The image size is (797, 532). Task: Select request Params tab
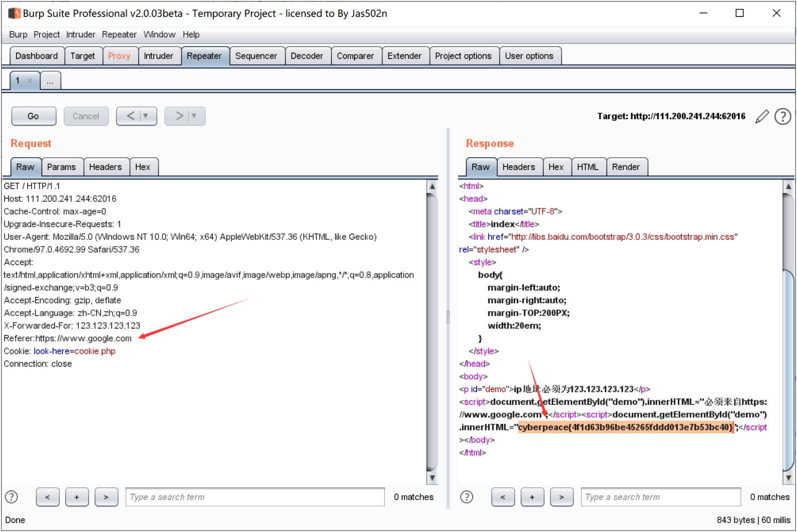tap(62, 167)
